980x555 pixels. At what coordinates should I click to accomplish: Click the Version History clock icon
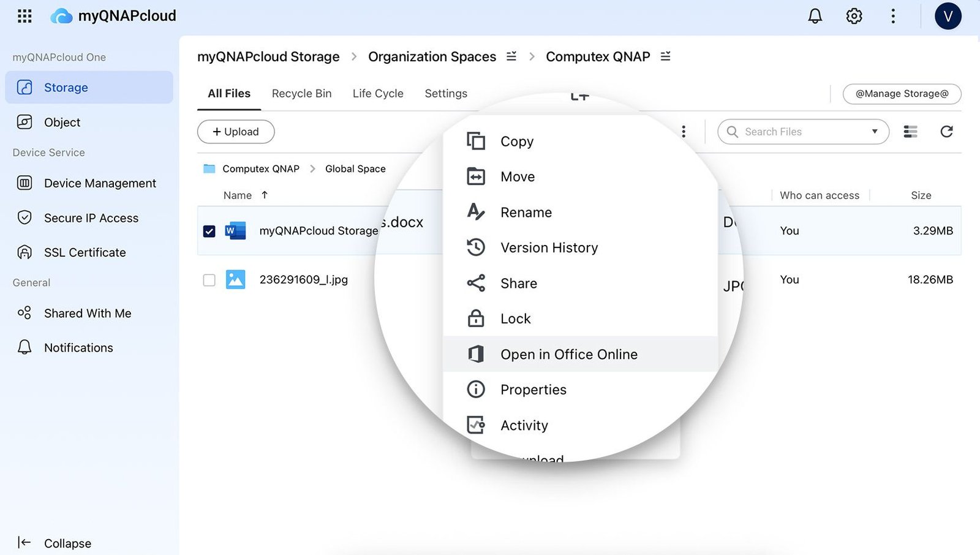coord(476,247)
